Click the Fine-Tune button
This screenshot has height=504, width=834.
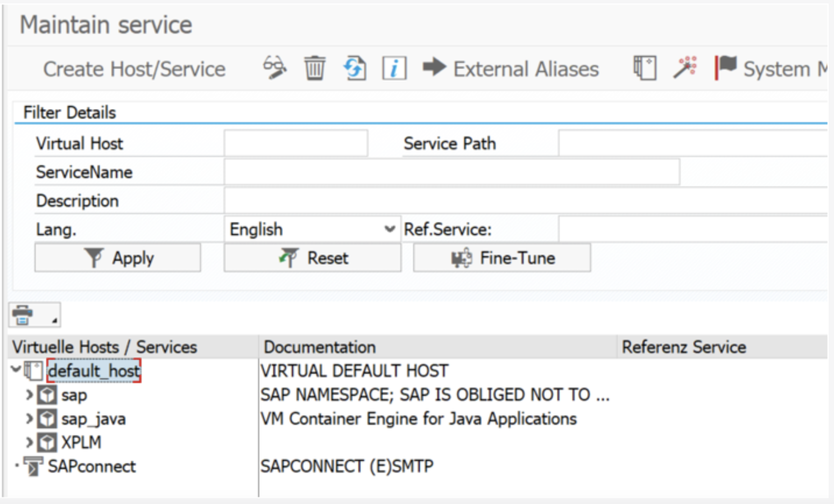[502, 258]
